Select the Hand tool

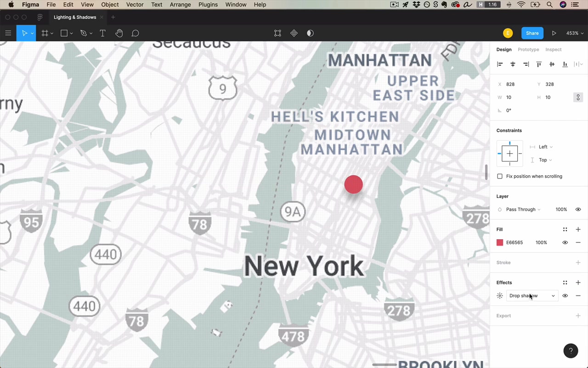tap(119, 33)
